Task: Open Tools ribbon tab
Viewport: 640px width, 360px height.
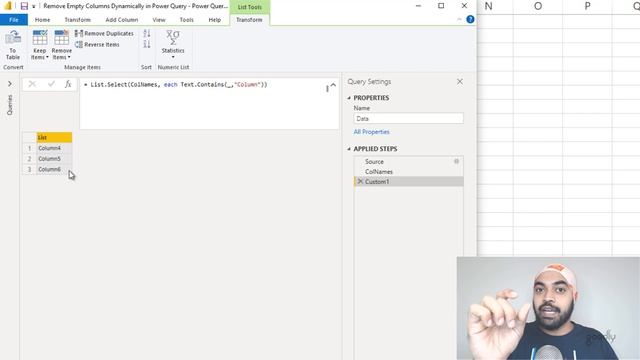Action: [187, 20]
